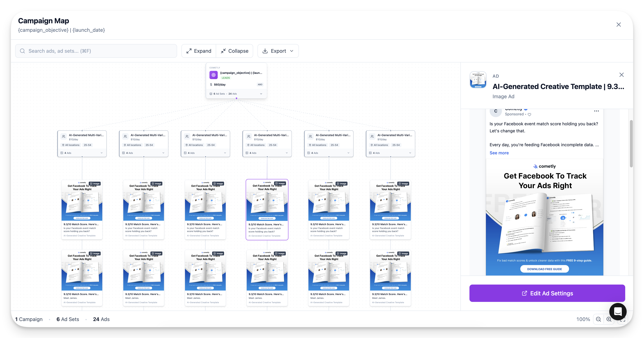Click the audience icon on first ad set

pos(63,136)
